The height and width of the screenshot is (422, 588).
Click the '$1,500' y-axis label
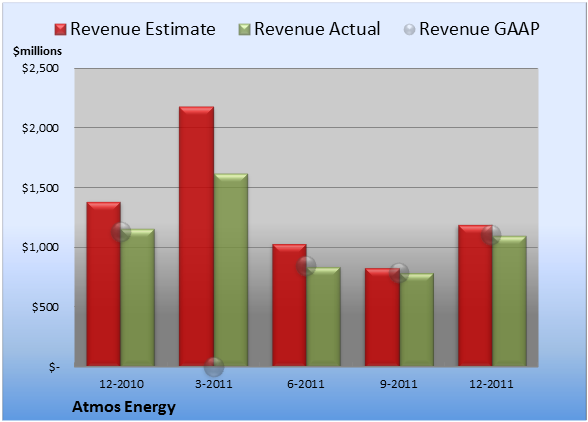coord(40,188)
